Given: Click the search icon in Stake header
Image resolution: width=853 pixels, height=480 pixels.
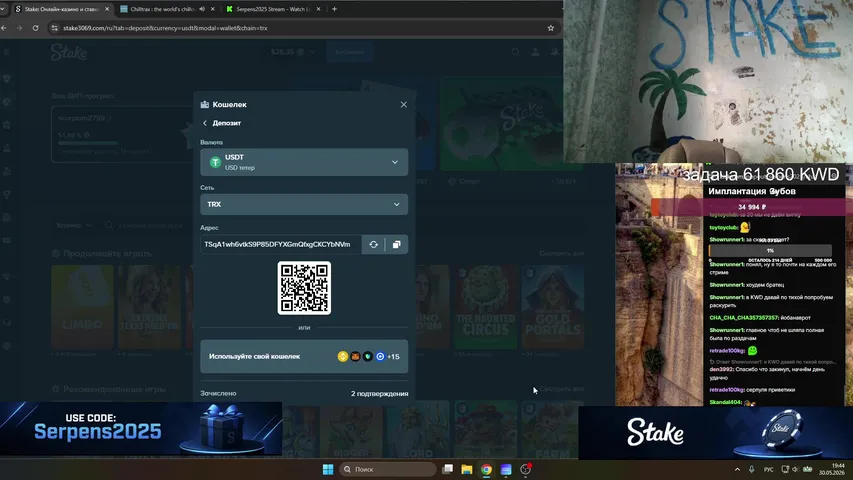Looking at the screenshot, I should point(515,52).
